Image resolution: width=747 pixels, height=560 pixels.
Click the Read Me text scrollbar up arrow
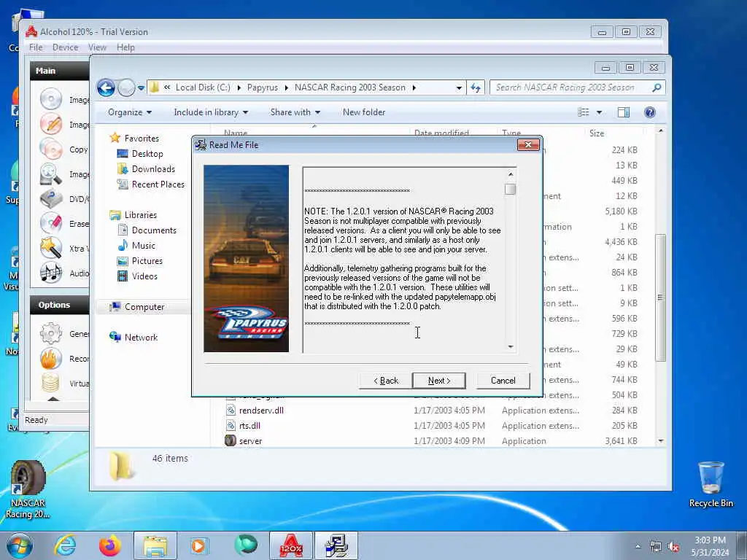point(510,174)
